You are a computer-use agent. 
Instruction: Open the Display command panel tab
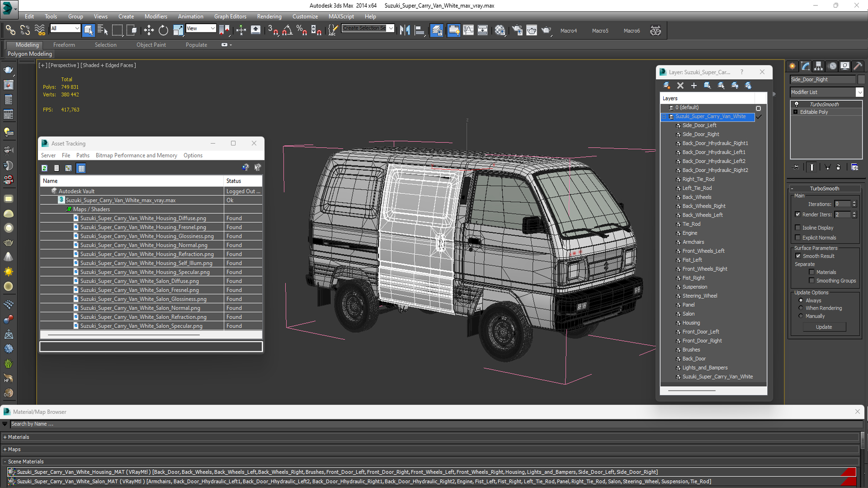tap(845, 66)
